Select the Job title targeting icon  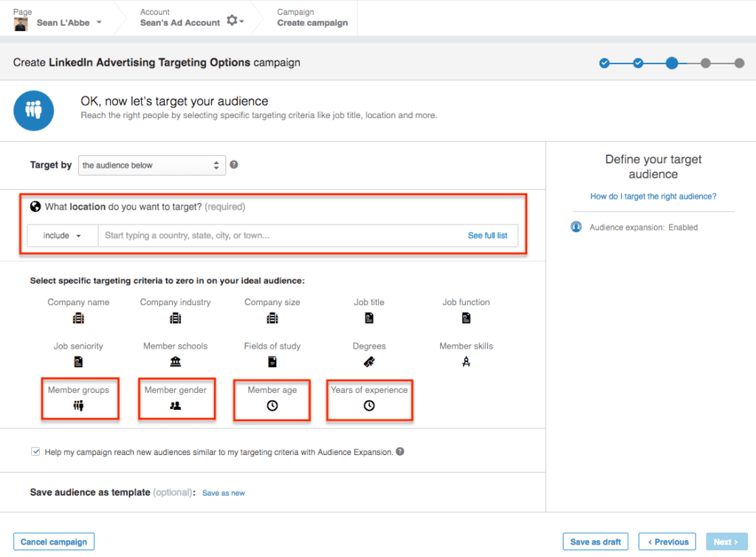pyautogui.click(x=368, y=317)
